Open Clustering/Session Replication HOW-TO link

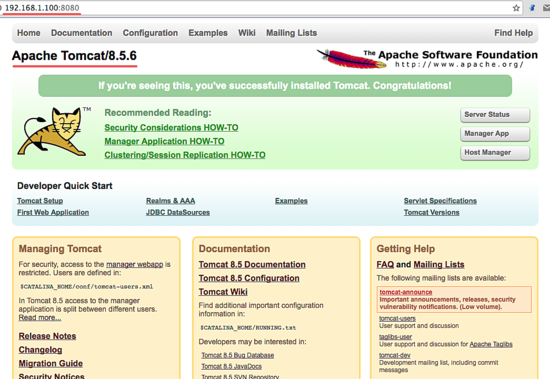(185, 155)
